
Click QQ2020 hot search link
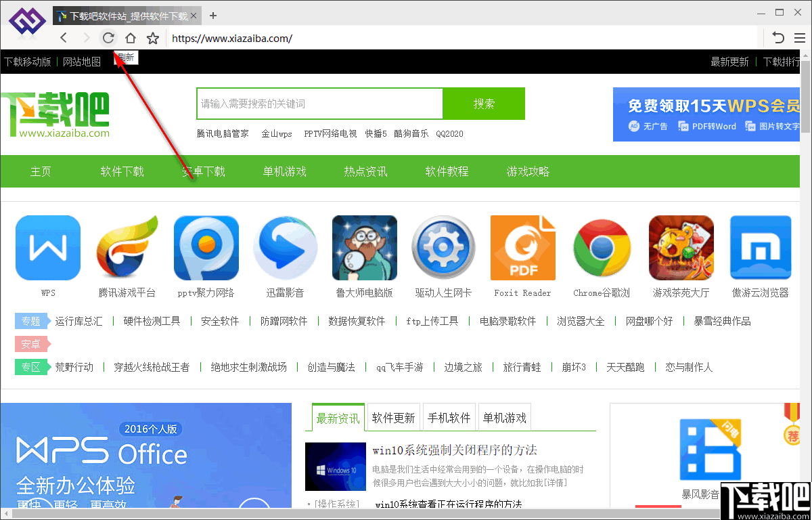(449, 133)
